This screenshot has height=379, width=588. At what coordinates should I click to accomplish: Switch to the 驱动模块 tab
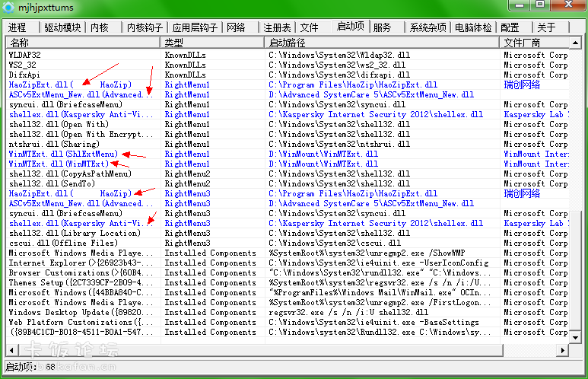point(62,27)
